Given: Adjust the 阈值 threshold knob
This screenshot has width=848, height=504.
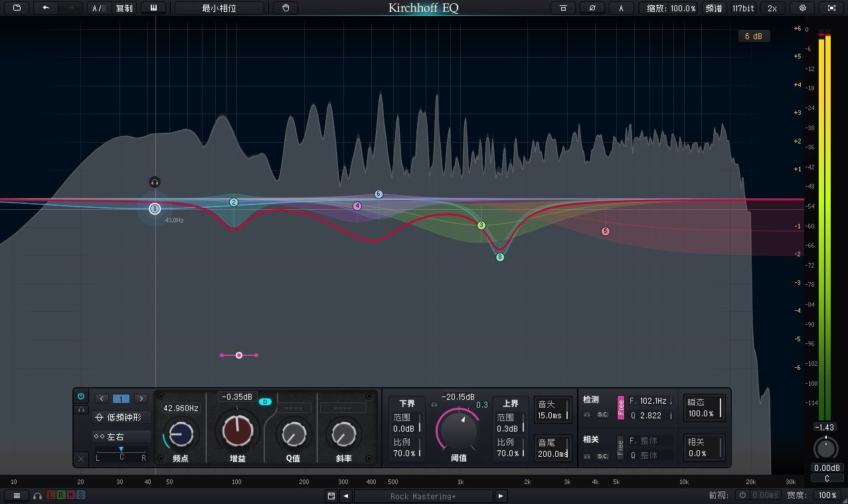Looking at the screenshot, I should [459, 431].
